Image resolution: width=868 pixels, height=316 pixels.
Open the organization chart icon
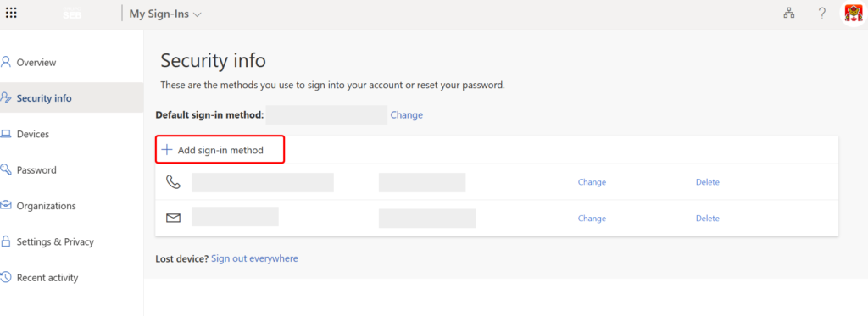(x=789, y=14)
